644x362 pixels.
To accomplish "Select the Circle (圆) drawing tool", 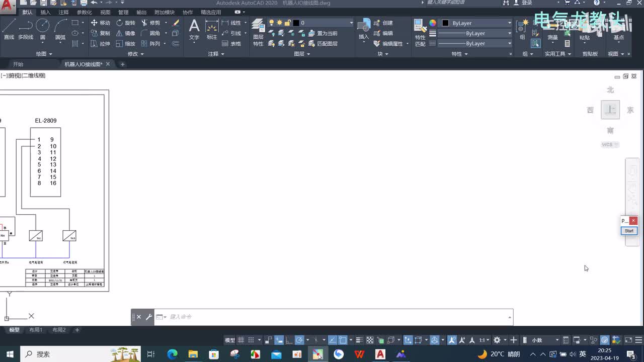I will 43,30.
